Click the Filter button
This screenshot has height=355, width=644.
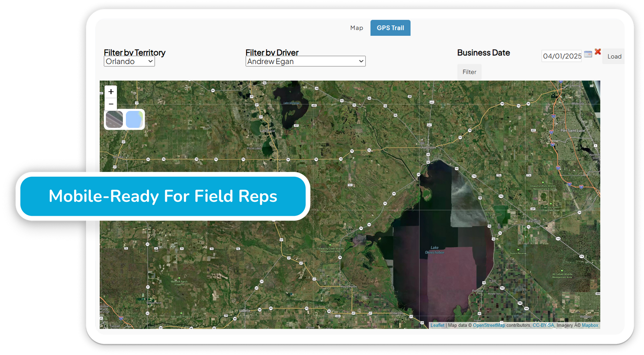coord(469,72)
